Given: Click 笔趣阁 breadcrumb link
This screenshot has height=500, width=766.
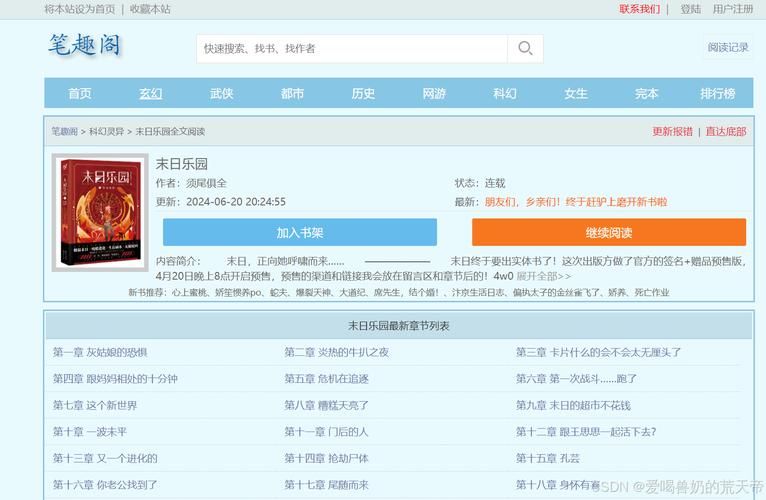Looking at the screenshot, I should [x=64, y=131].
